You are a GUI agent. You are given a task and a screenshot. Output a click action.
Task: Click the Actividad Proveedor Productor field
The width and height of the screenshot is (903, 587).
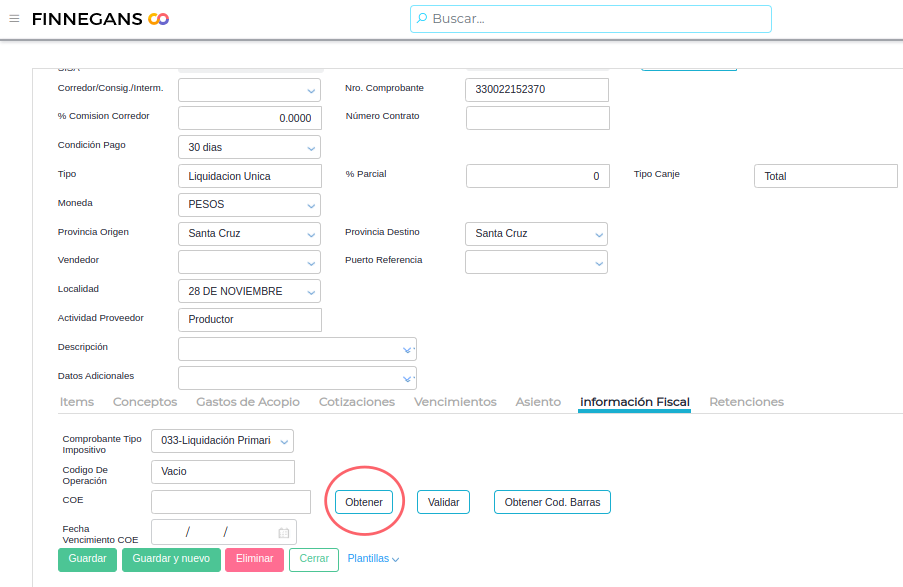(250, 320)
